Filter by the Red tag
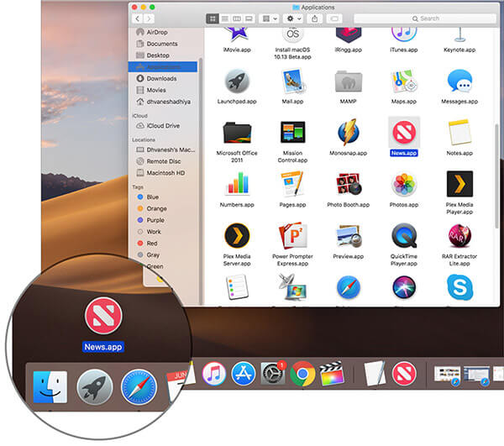 [163, 244]
